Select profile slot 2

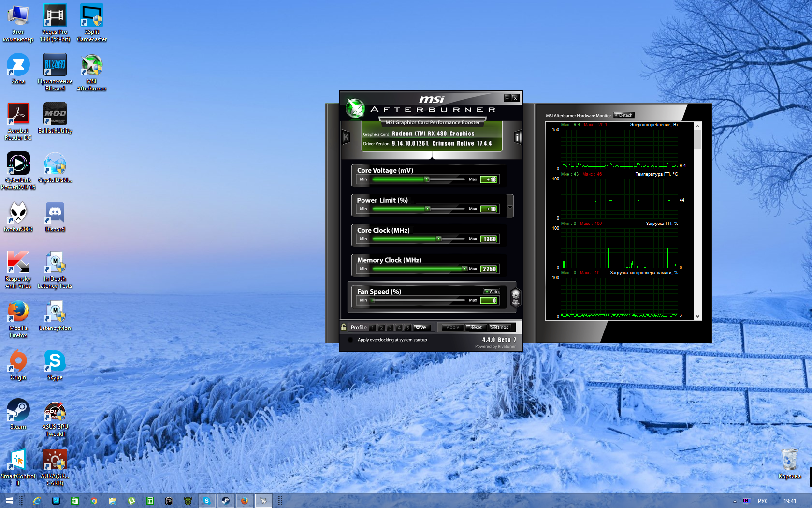tap(381, 328)
